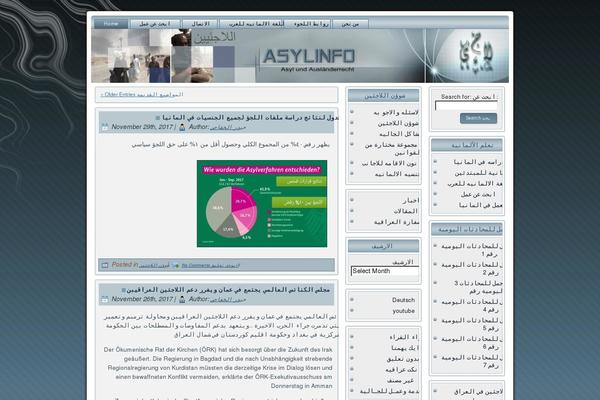
Task: Open the بدون تعليق sidebar link
Action: coord(403,359)
